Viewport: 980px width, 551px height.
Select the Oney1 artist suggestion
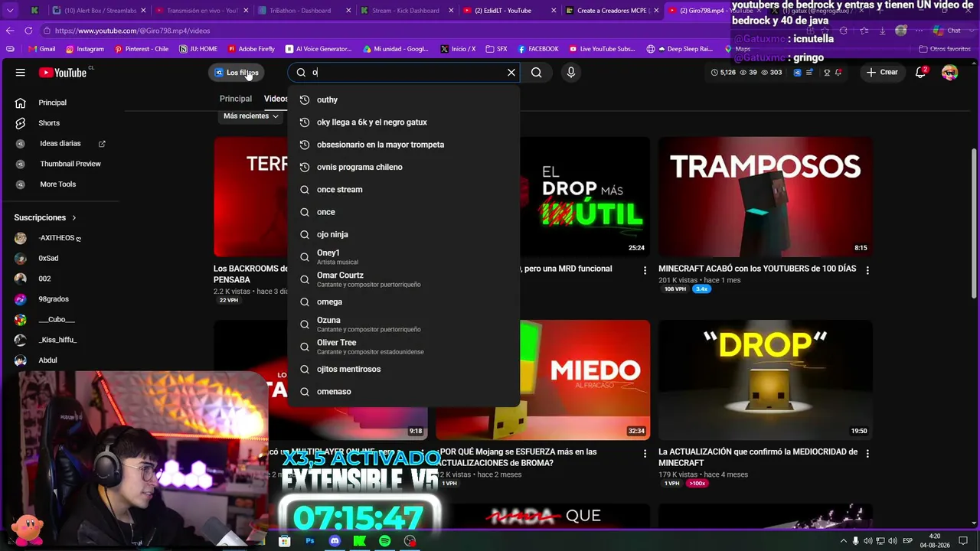403,257
